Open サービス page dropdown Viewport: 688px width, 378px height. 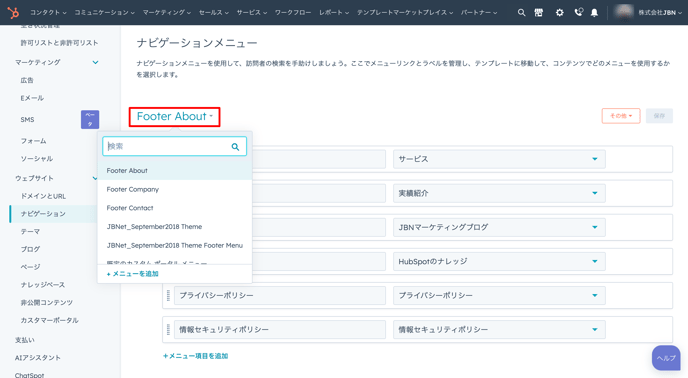(x=499, y=159)
